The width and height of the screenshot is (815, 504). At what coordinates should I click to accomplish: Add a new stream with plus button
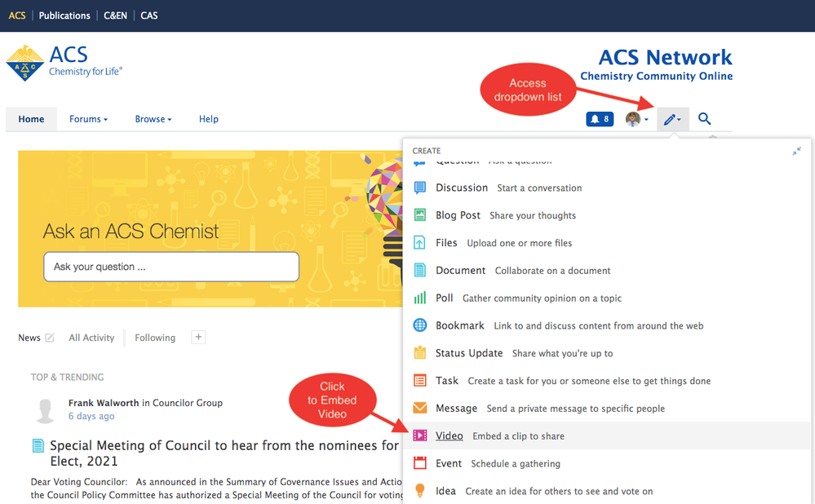pyautogui.click(x=198, y=337)
